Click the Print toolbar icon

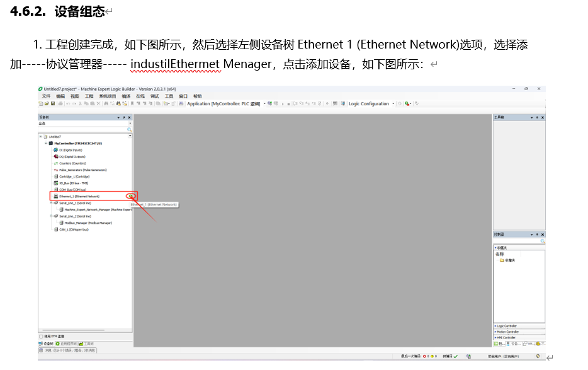60,103
